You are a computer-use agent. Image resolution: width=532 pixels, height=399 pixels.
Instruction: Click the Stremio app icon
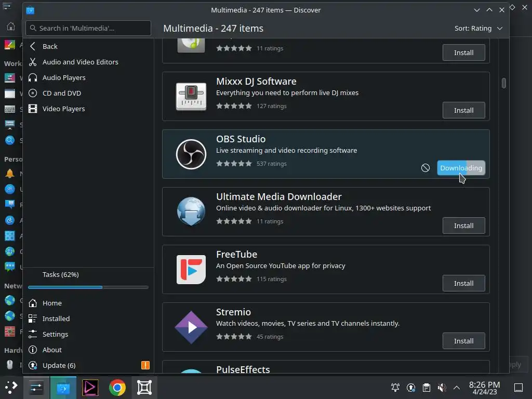(191, 327)
